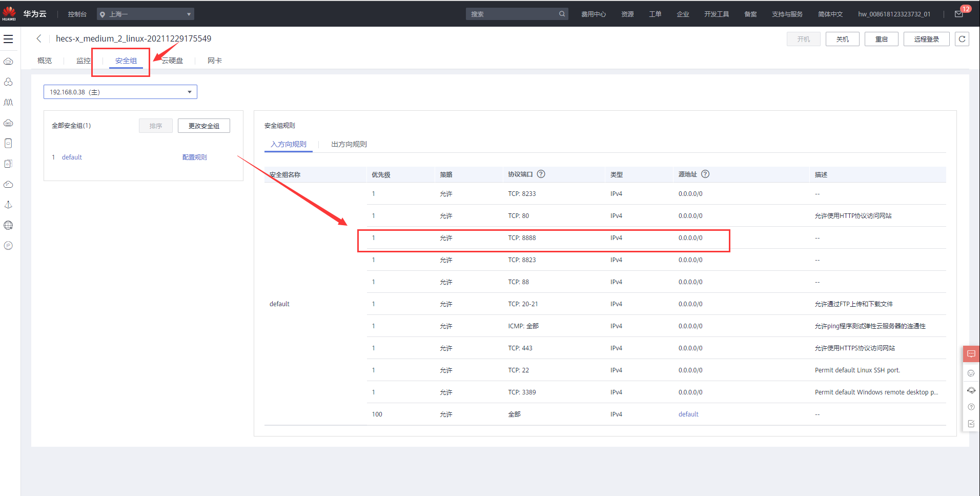Image resolution: width=980 pixels, height=496 pixels.
Task: Switch to the 出方向规则 tab
Action: [x=349, y=144]
